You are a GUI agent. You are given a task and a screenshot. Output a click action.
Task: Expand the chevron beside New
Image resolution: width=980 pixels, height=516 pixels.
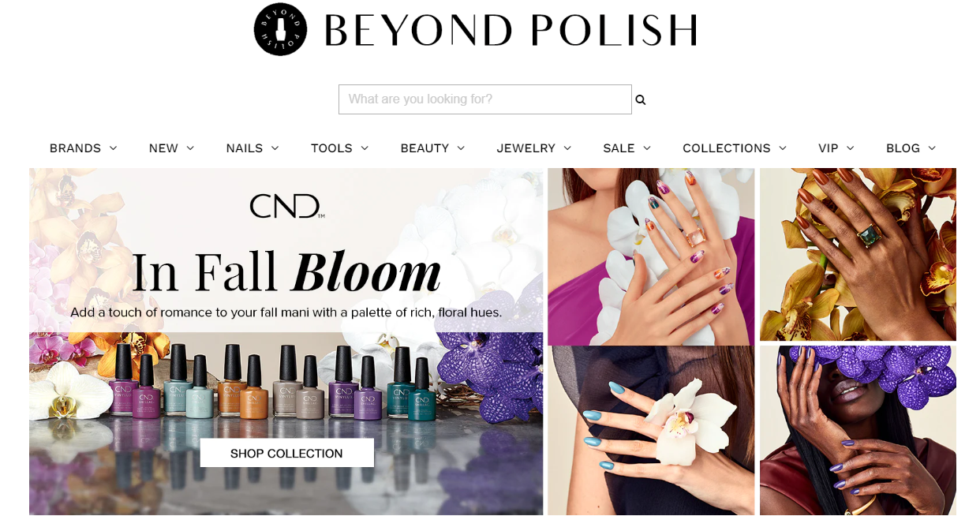coord(190,148)
